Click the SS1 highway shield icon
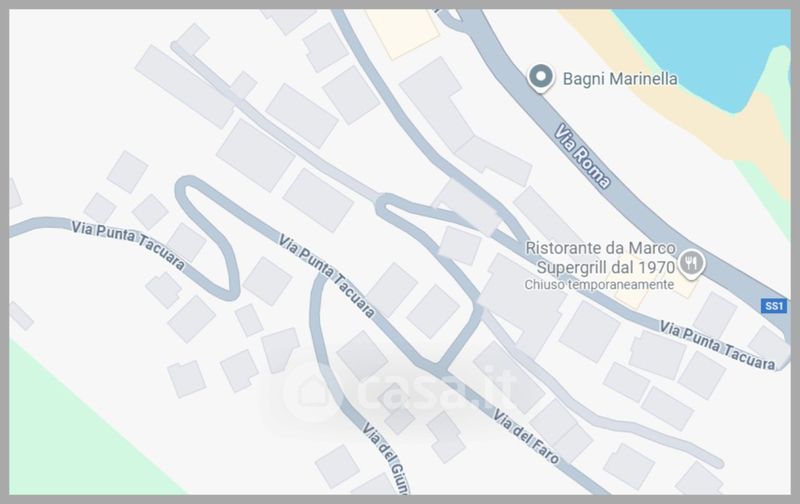Screen dimensions: 800x504 [x=774, y=306]
